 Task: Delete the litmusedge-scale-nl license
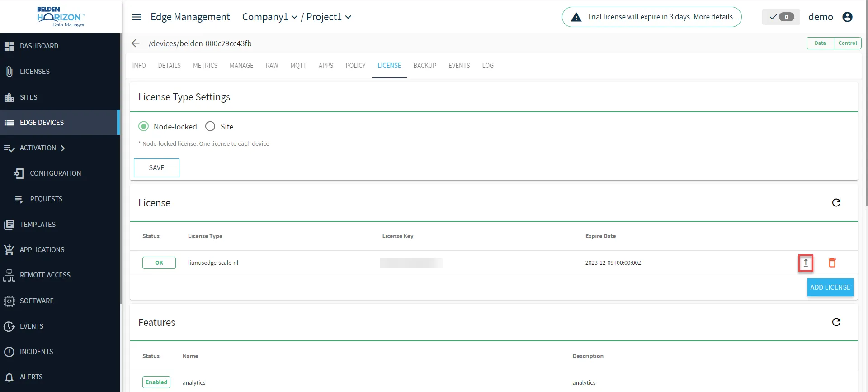tap(832, 263)
